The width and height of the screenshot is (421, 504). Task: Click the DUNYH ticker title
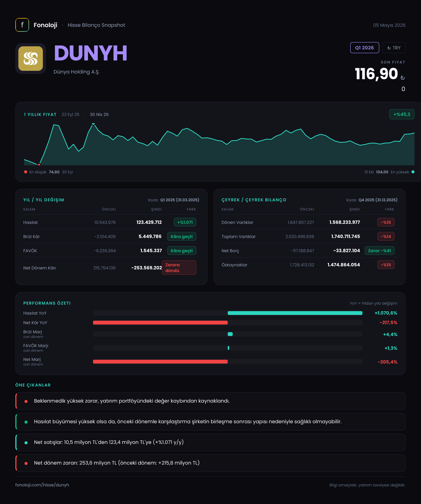pyautogui.click(x=91, y=53)
